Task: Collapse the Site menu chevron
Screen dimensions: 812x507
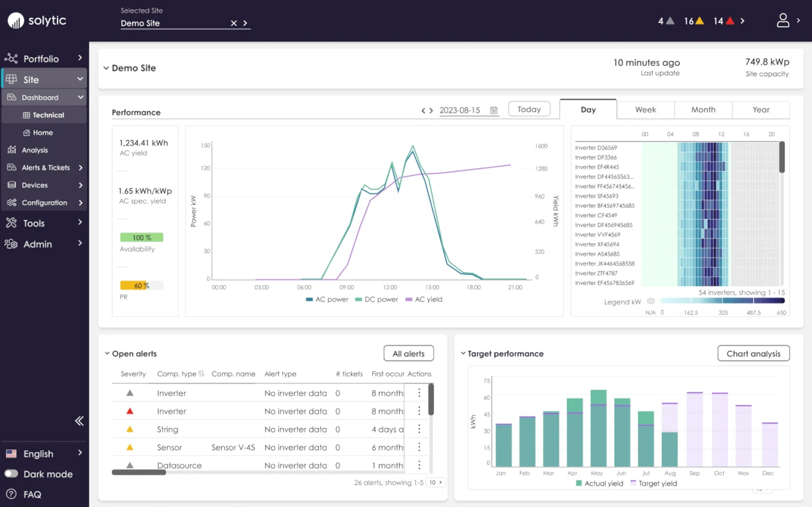Action: tap(80, 79)
